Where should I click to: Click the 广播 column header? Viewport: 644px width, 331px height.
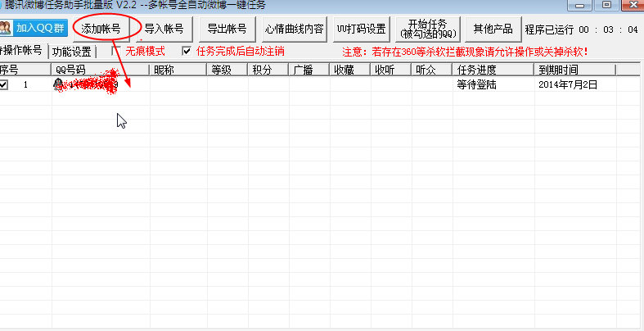tap(309, 70)
